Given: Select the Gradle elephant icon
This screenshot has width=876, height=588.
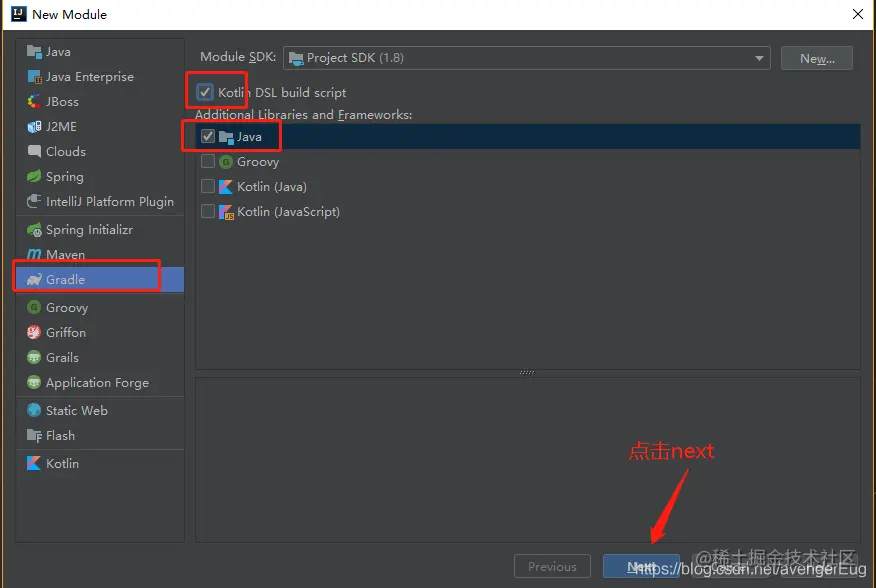Looking at the screenshot, I should [34, 279].
